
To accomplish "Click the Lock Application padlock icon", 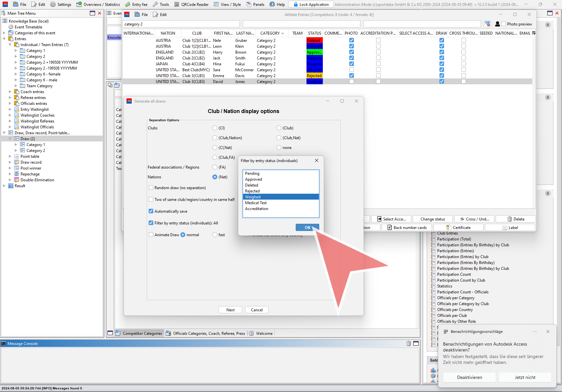I will click(x=295, y=4).
